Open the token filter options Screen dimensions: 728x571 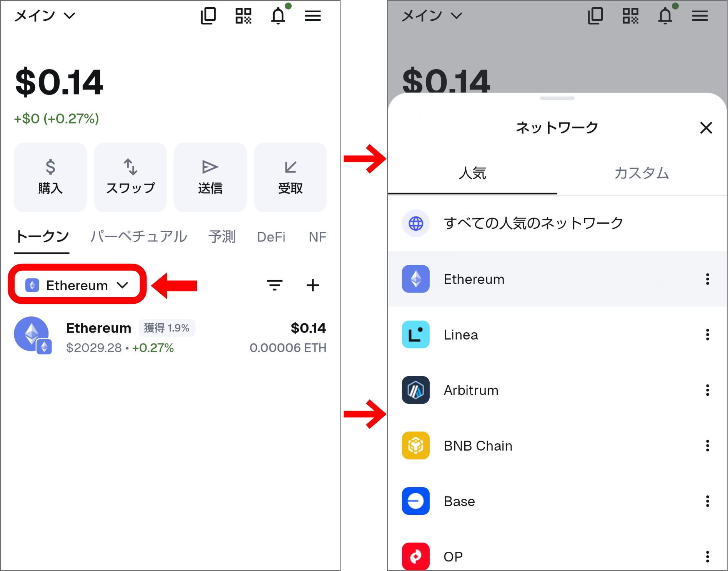click(274, 285)
